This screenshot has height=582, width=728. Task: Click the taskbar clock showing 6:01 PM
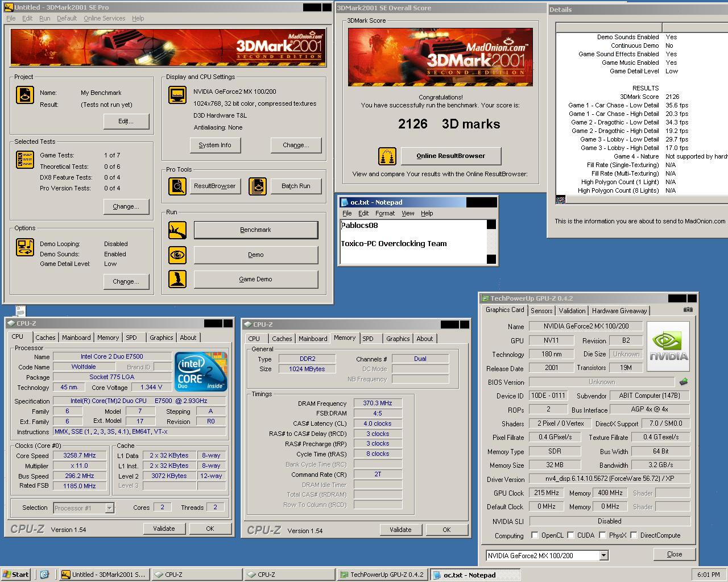pos(708,575)
